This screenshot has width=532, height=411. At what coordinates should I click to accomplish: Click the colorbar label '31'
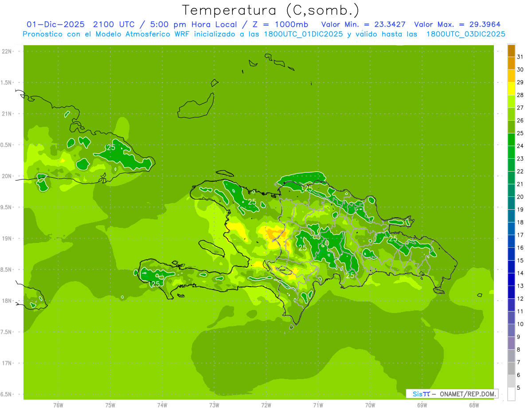(520, 57)
